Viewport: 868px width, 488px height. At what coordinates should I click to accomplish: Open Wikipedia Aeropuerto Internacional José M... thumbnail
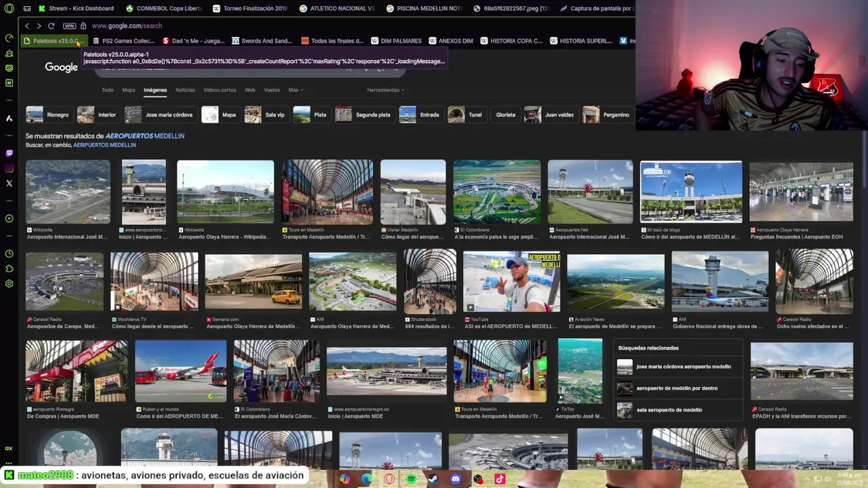pyautogui.click(x=68, y=192)
